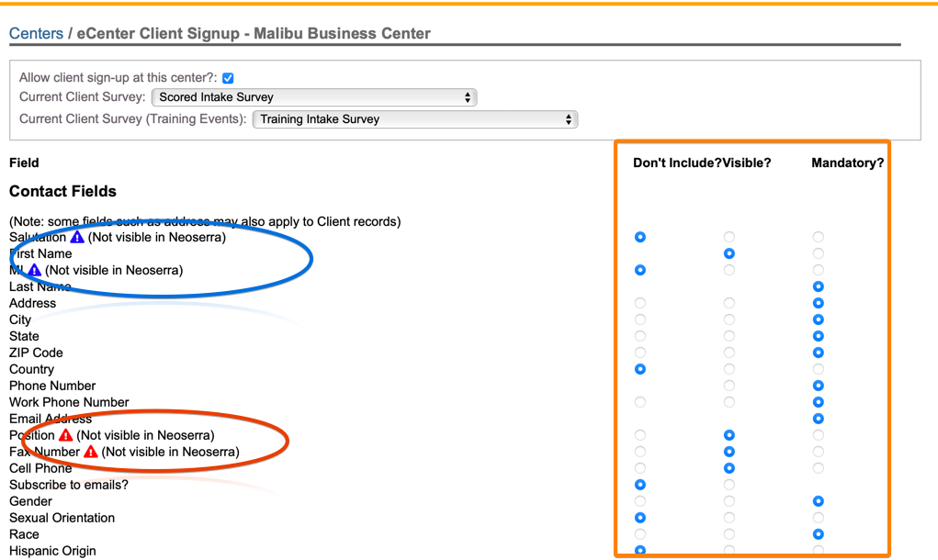The width and height of the screenshot is (938, 560).
Task: Mark Position as Mandatory
Action: point(818,435)
